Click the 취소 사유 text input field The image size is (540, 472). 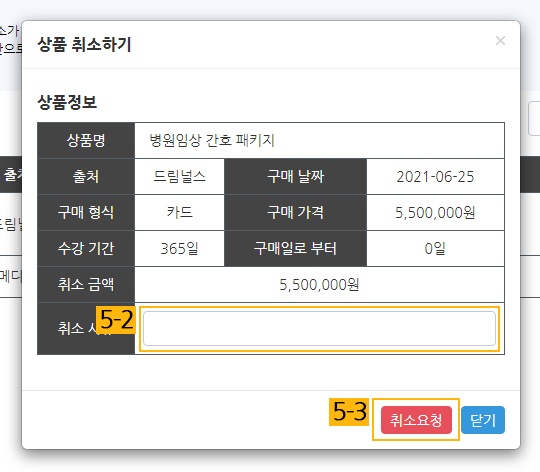tap(319, 328)
